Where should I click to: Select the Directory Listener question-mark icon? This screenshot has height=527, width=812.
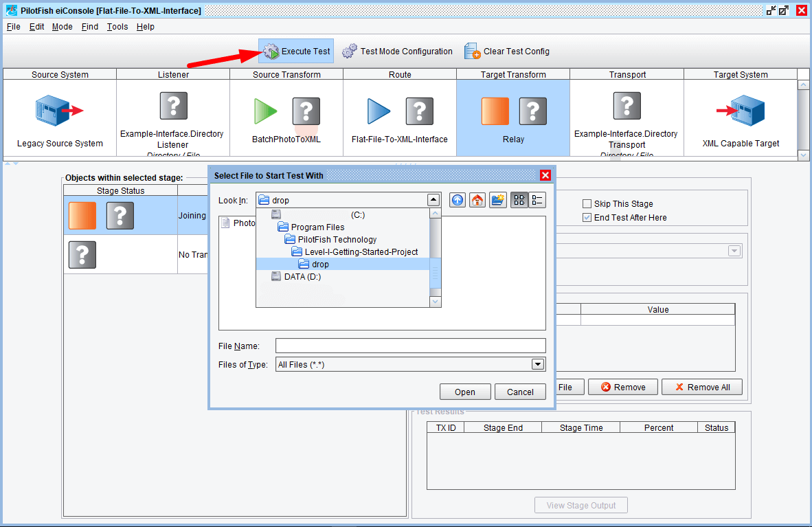point(174,106)
